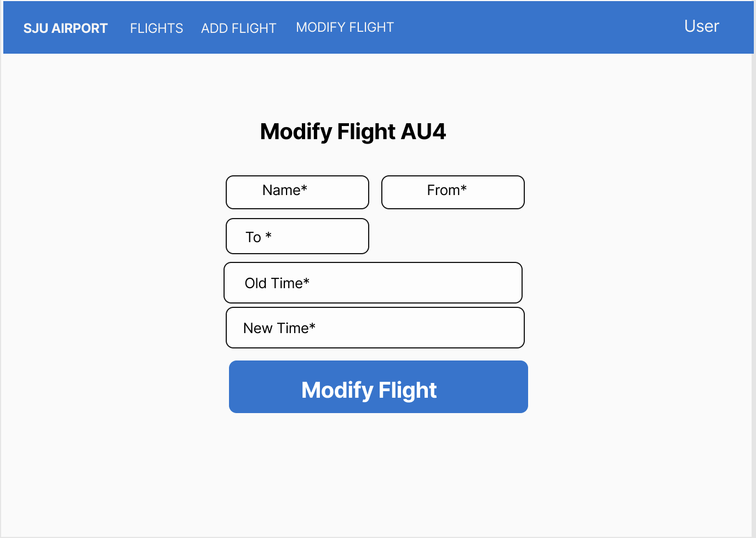Submit the flight modification form
The width and height of the screenshot is (756, 538).
point(378,387)
